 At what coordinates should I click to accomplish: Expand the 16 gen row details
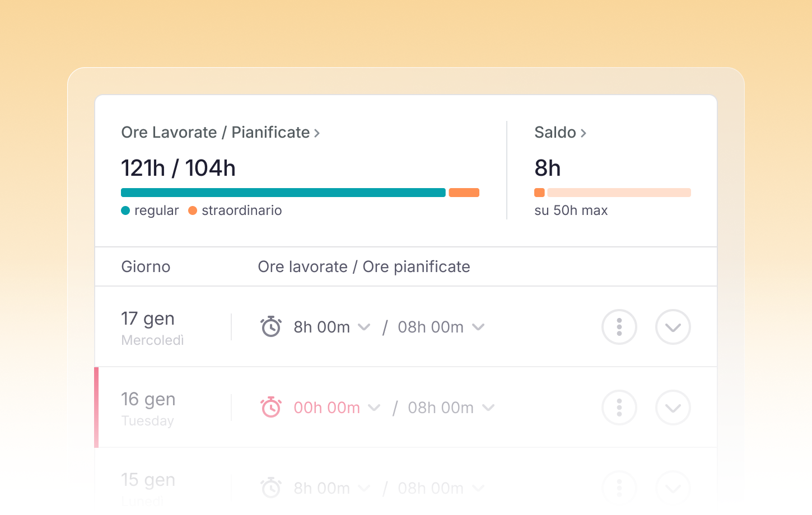pyautogui.click(x=673, y=408)
